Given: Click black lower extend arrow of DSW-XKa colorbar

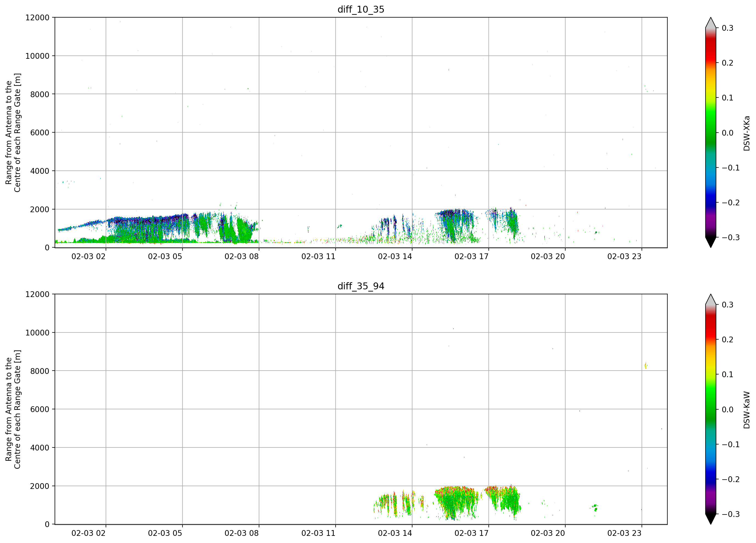Looking at the screenshot, I should point(711,242).
